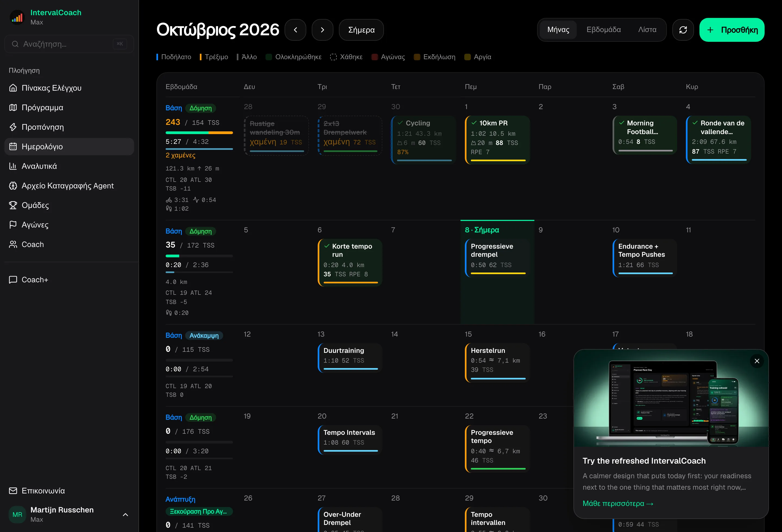Click the 35 / 172 TSS progress bar
Viewport: 782px width, 532px height.
(199, 256)
